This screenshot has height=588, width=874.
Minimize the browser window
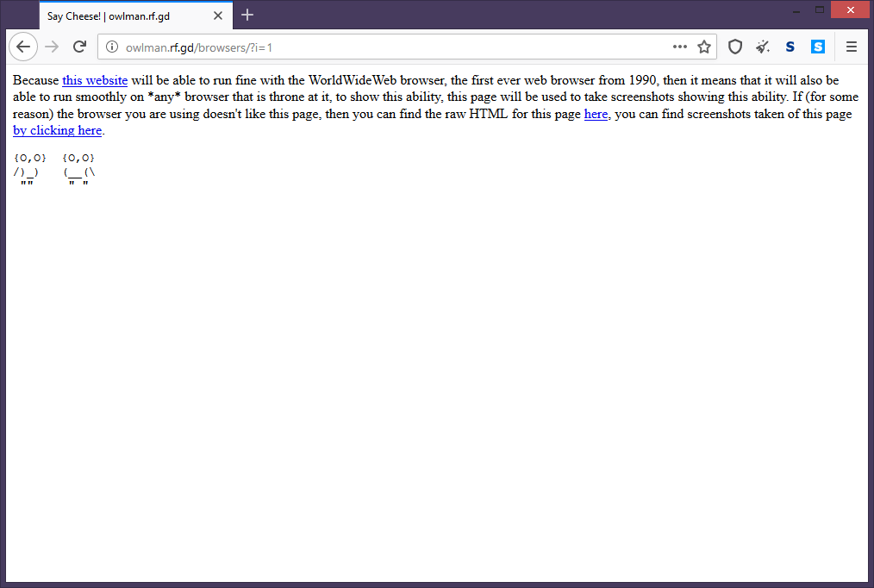[796, 9]
